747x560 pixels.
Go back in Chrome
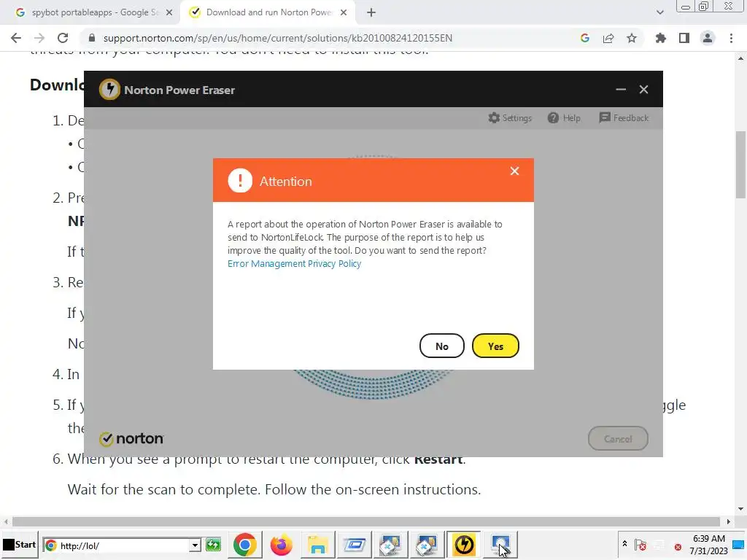tap(16, 38)
